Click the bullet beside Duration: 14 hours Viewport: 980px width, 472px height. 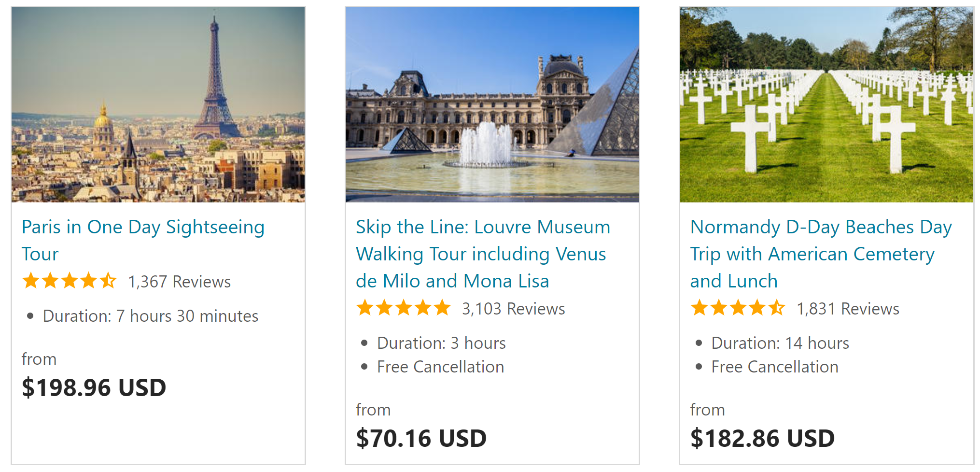pyautogui.click(x=698, y=343)
